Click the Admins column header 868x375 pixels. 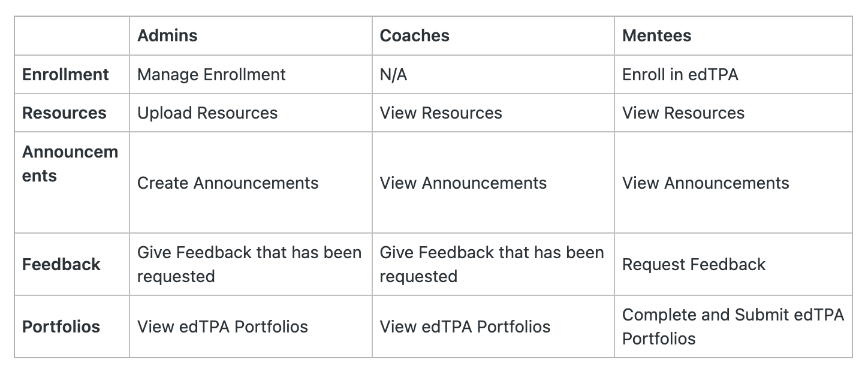[167, 36]
